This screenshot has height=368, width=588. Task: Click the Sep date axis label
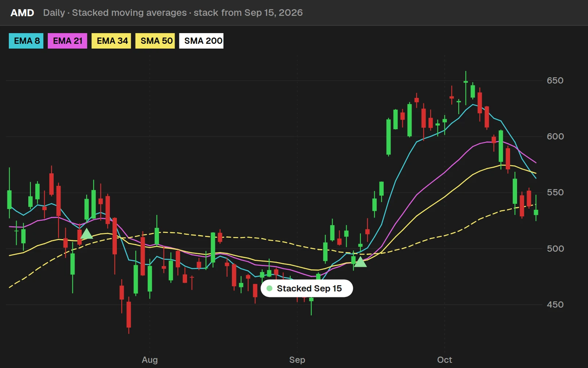click(297, 360)
